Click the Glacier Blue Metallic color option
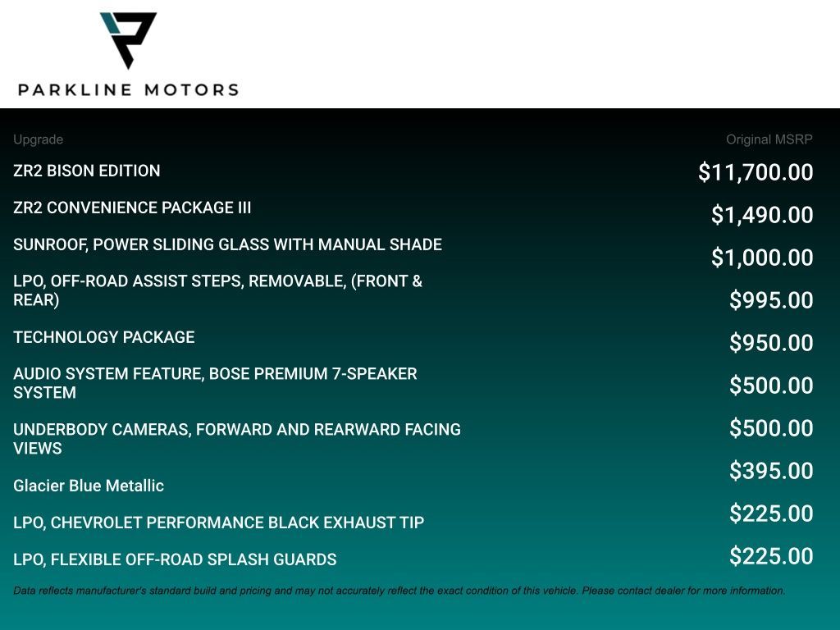Image resolution: width=840 pixels, height=630 pixels. pos(89,486)
